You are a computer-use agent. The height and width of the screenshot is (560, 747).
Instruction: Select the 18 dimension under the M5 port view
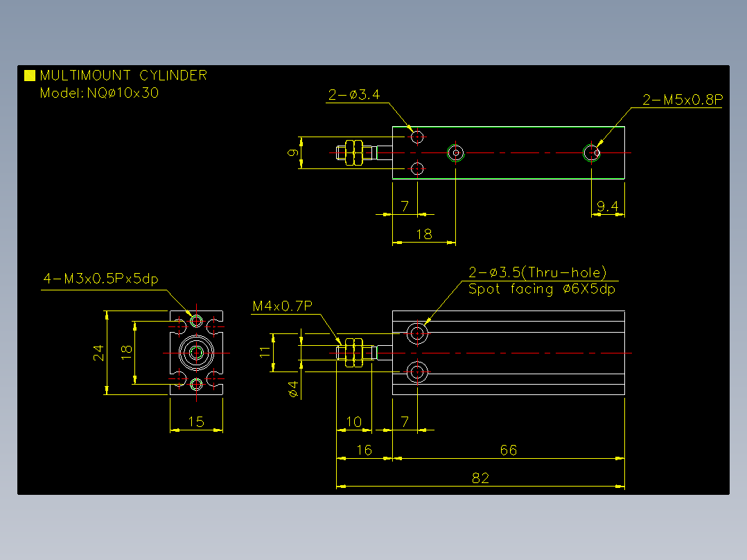tap(424, 234)
